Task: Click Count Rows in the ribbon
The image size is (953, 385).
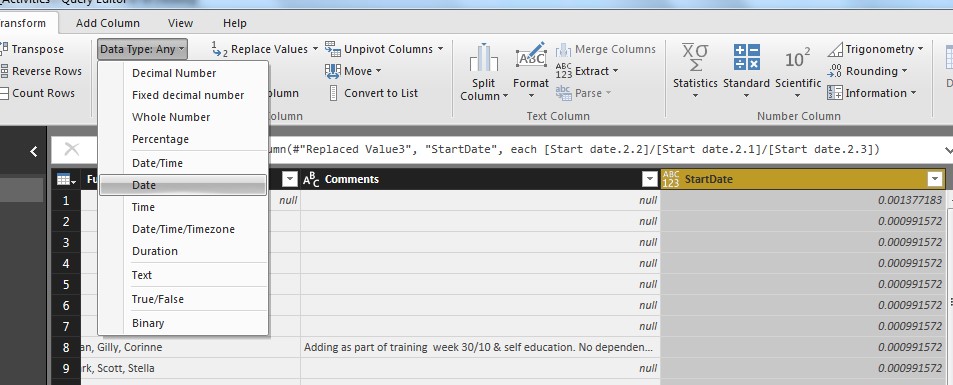Action: [38, 93]
